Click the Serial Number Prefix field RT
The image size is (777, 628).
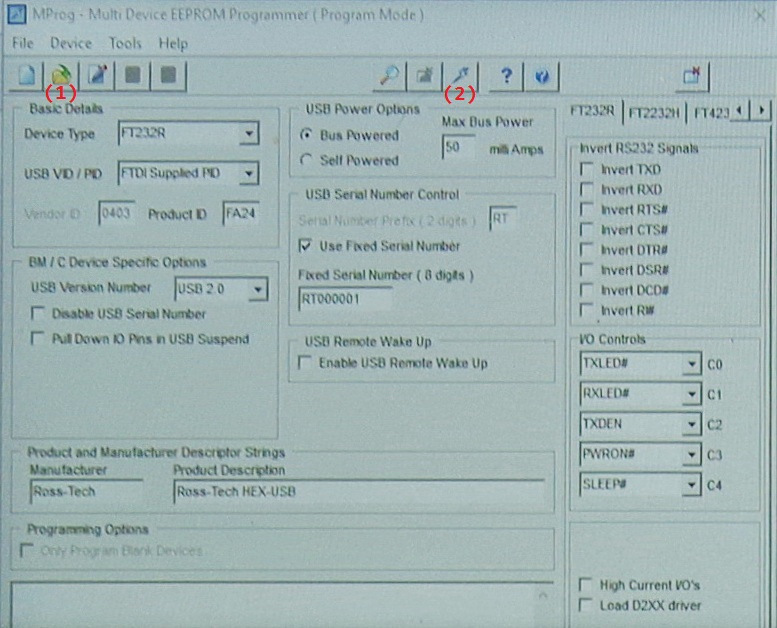(x=503, y=219)
